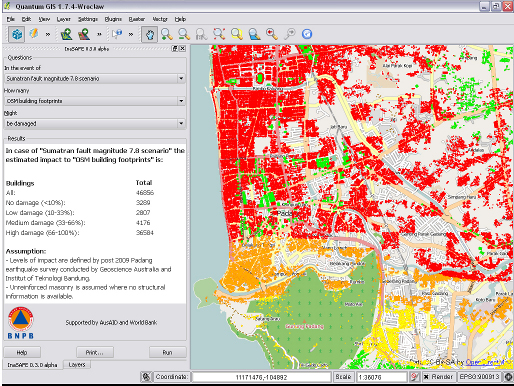Close the InaSAFE dock panel

point(182,49)
